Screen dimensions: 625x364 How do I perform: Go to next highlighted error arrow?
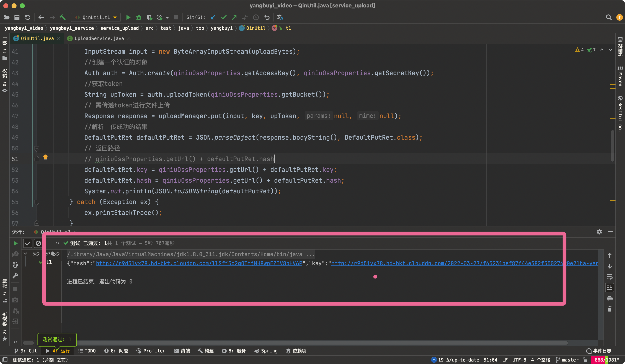click(610, 50)
